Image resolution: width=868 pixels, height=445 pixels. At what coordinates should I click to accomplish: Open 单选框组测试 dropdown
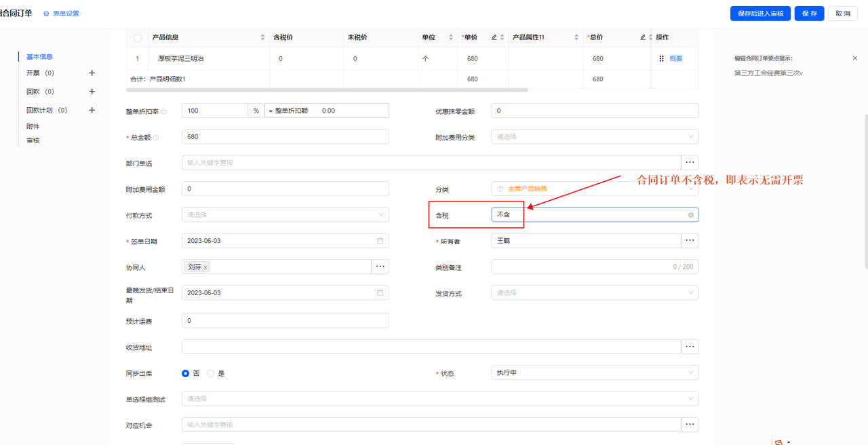tap(440, 398)
